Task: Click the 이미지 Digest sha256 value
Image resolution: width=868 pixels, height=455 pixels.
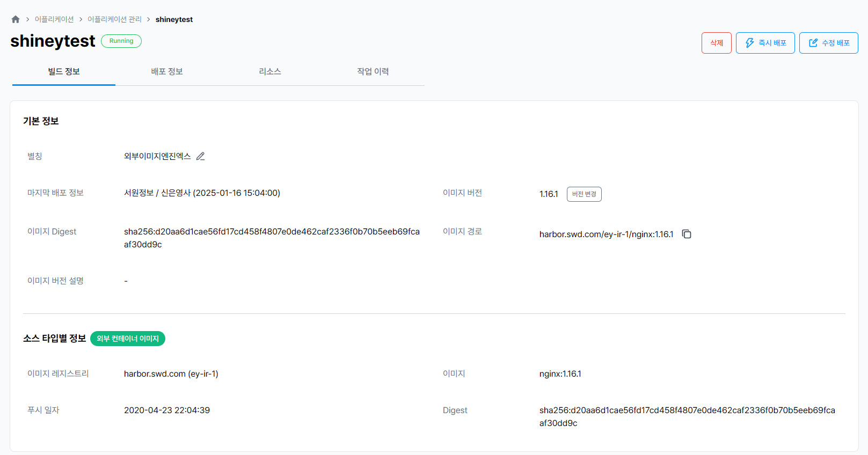Action: pos(272,238)
